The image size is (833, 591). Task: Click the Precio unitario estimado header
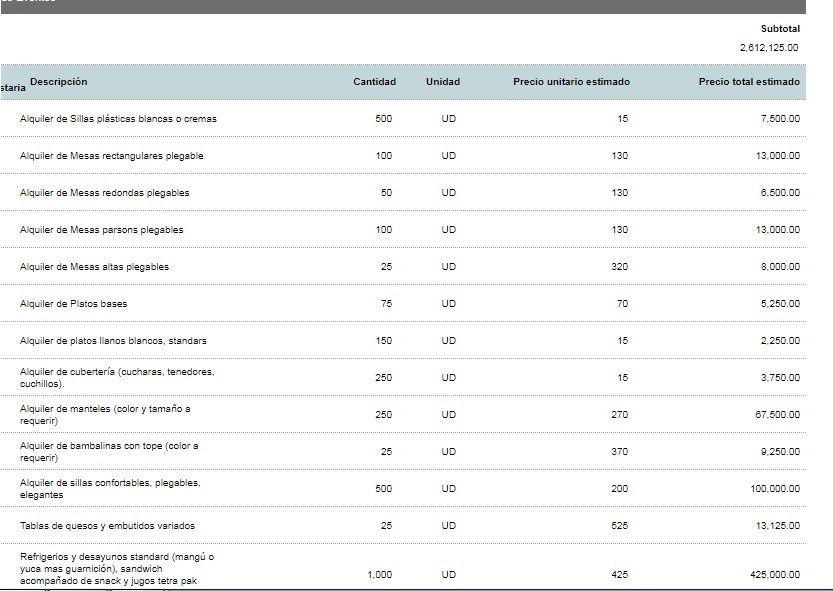[571, 82]
